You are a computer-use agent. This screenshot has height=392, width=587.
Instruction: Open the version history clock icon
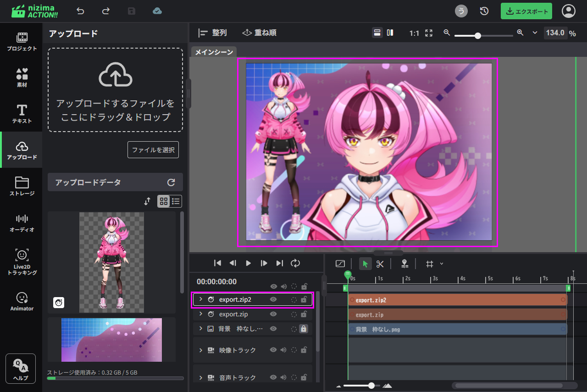484,11
